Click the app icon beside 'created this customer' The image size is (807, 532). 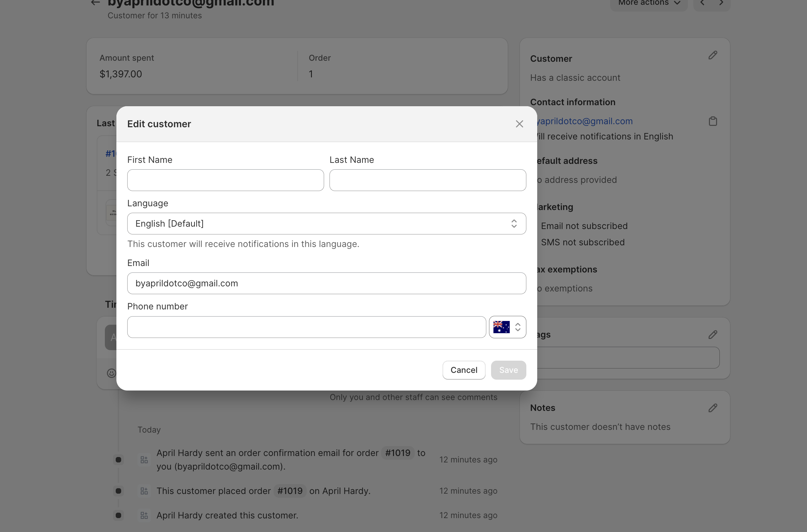(144, 516)
